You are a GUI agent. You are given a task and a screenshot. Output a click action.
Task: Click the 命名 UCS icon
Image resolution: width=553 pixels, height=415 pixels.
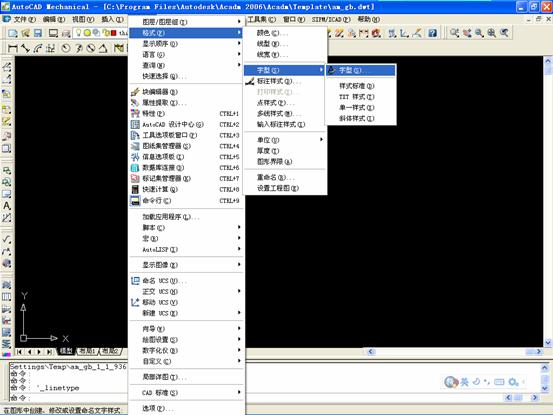click(x=135, y=281)
